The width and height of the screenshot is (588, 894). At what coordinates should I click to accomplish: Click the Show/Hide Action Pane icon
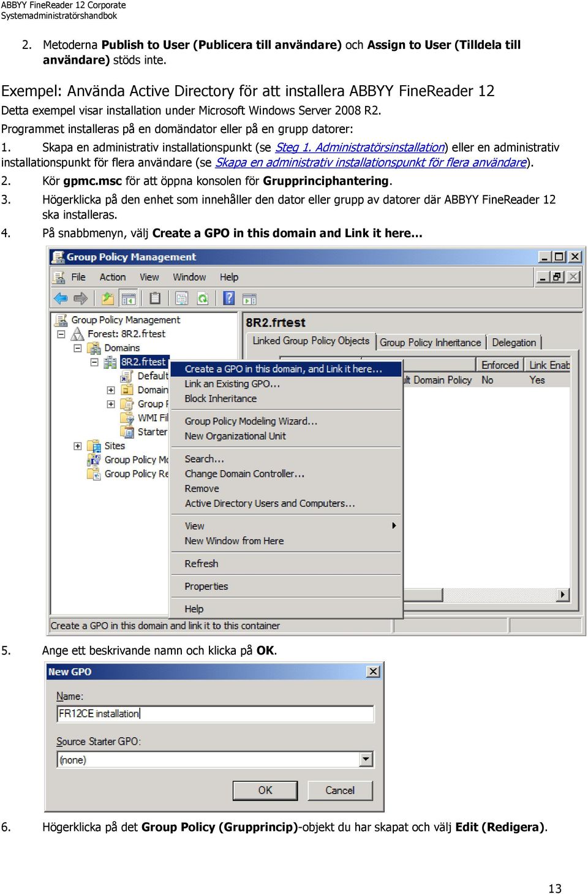[249, 299]
